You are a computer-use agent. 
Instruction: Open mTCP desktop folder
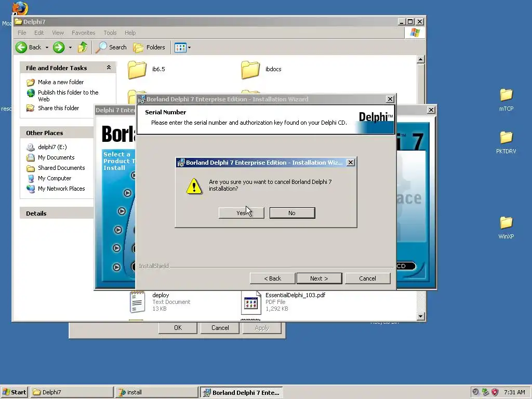coord(506,100)
